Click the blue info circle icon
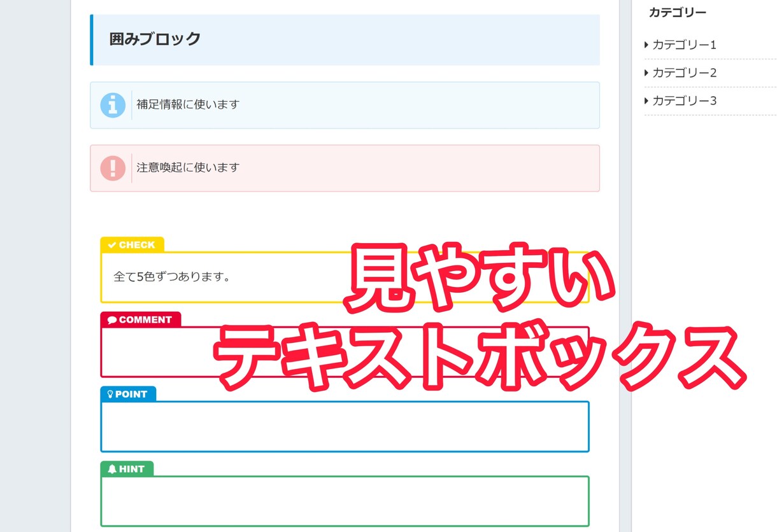Screen dimensions: 777x532 [113, 105]
